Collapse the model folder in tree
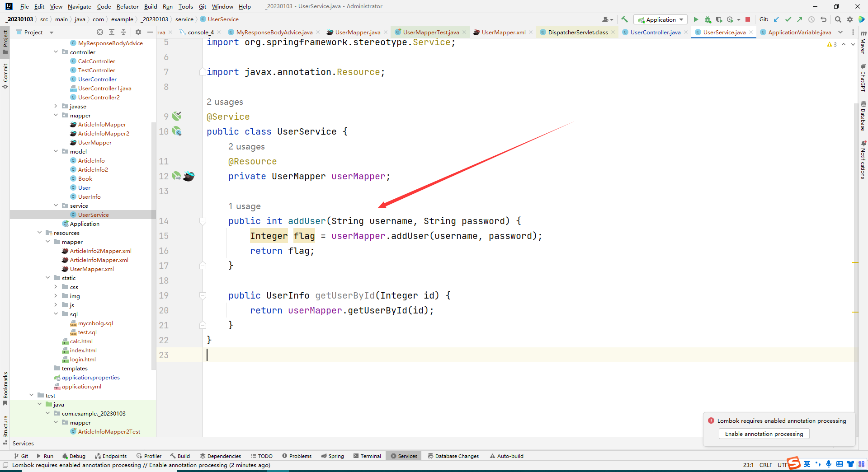The height and width of the screenshot is (472, 868). (x=56, y=151)
